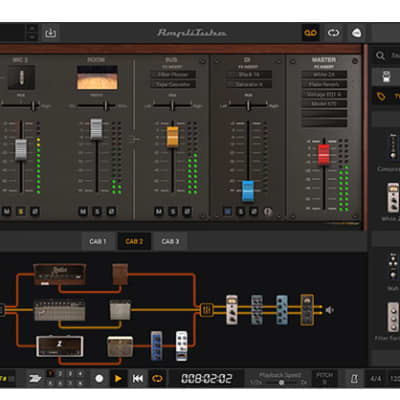The height and width of the screenshot is (400, 400).
Task: Click the Z logo icon in bottom bar
Action: coord(34,378)
